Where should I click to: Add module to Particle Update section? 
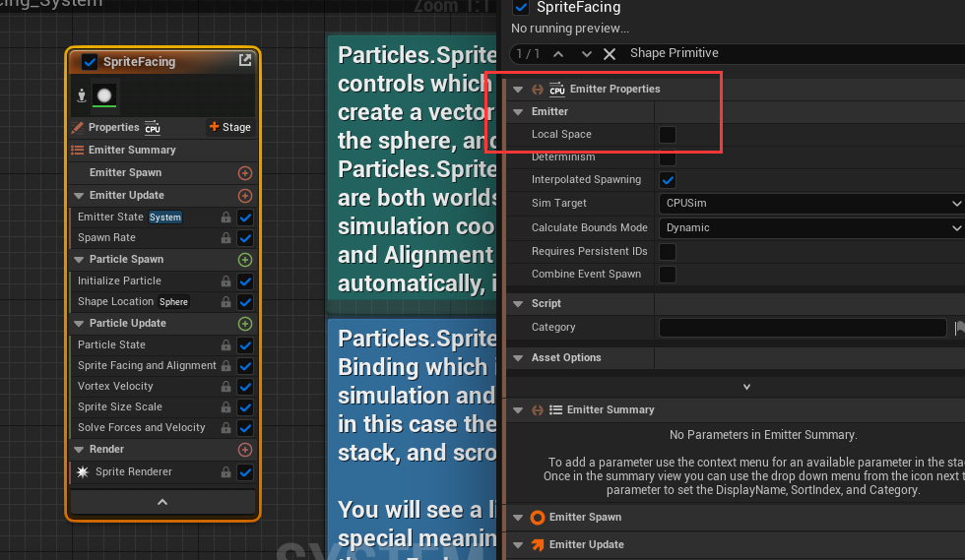pyautogui.click(x=245, y=324)
